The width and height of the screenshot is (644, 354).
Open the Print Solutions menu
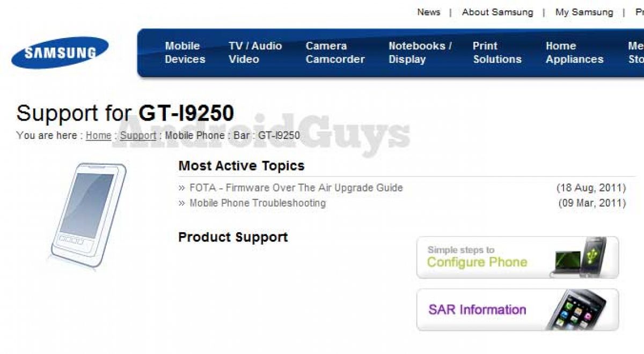497,53
